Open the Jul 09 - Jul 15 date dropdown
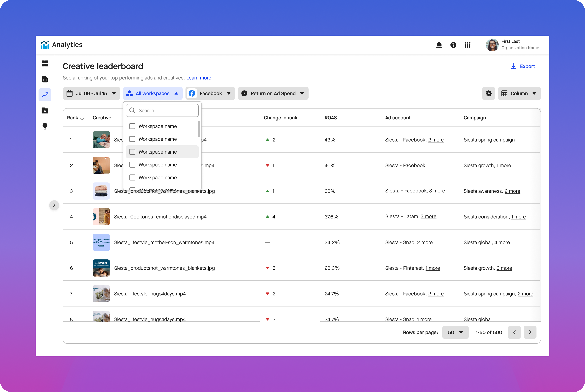The image size is (585, 392). point(91,93)
